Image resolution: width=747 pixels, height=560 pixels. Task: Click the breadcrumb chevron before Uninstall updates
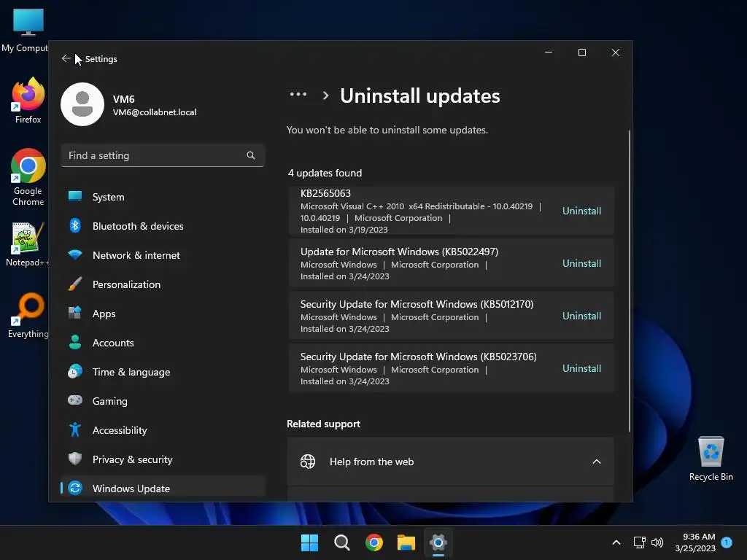coord(325,96)
